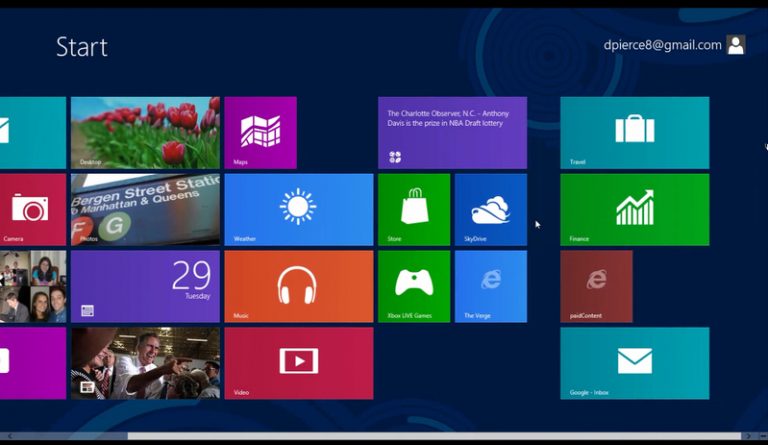Open the Video tile
The width and height of the screenshot is (768, 445).
(299, 363)
